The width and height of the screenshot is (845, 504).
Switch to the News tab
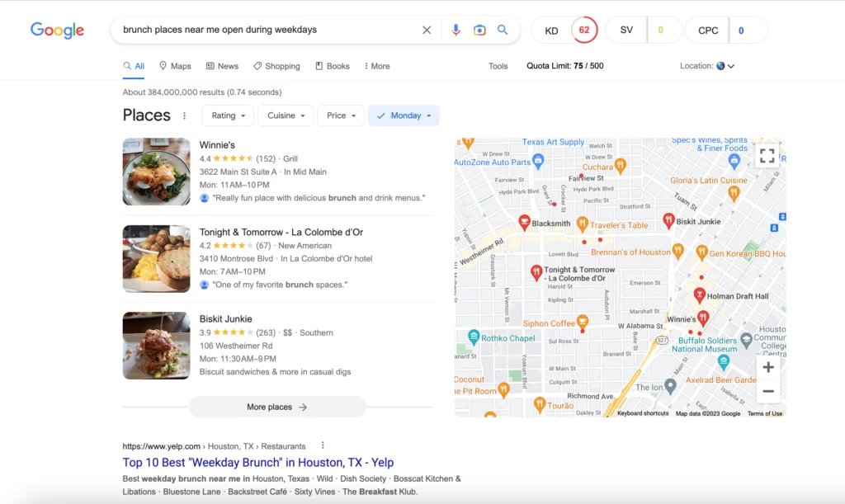click(x=222, y=66)
